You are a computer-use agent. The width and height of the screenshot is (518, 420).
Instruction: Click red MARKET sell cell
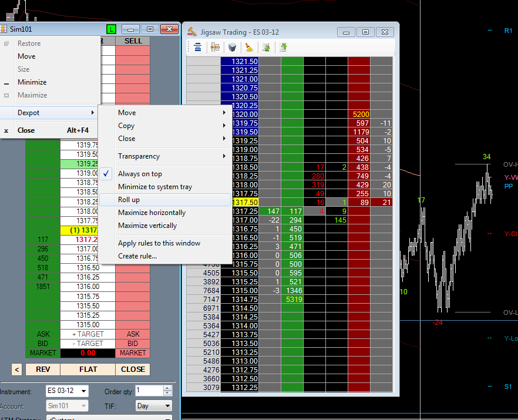pos(133,353)
